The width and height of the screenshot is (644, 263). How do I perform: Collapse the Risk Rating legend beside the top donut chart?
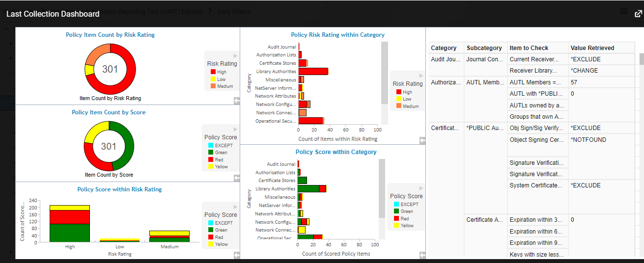pos(235,56)
